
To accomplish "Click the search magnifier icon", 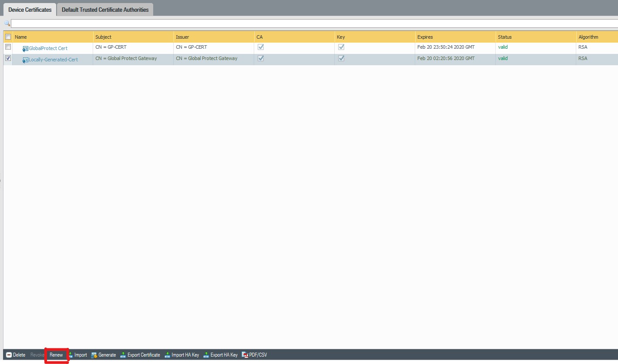I will [x=7, y=23].
